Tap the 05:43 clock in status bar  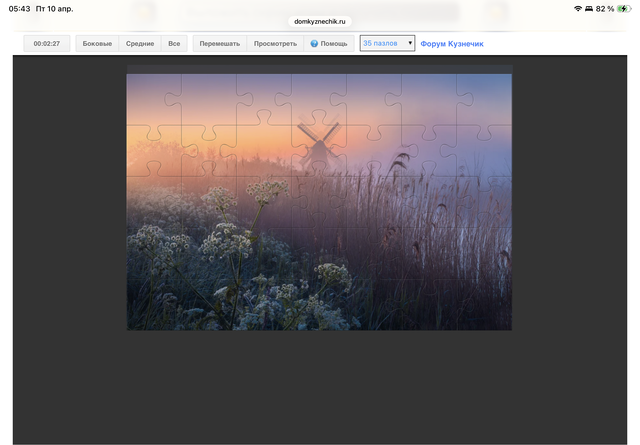[x=19, y=8]
